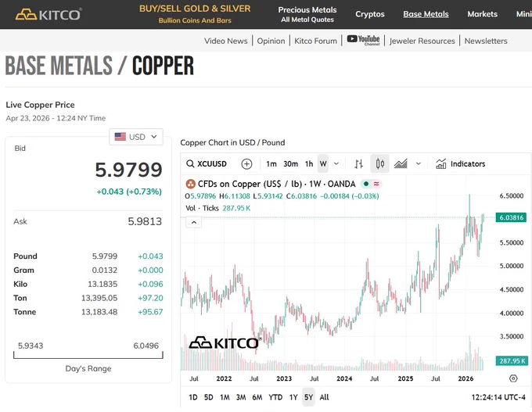Visit the Kitco Forum

pos(315,41)
